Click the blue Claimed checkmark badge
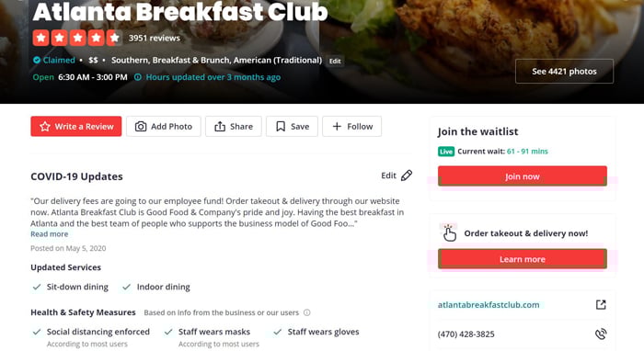This screenshot has width=644, height=351. pos(37,61)
